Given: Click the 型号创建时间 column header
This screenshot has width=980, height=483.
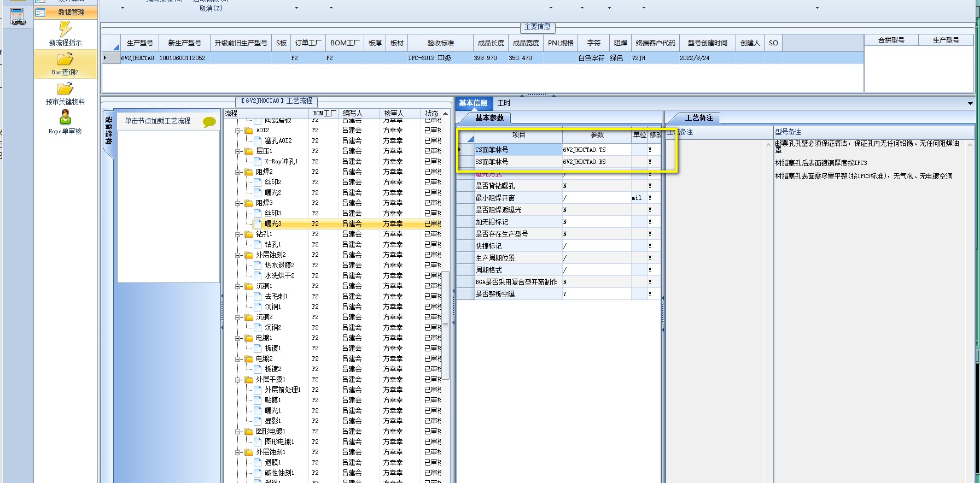Looking at the screenshot, I should (x=708, y=43).
